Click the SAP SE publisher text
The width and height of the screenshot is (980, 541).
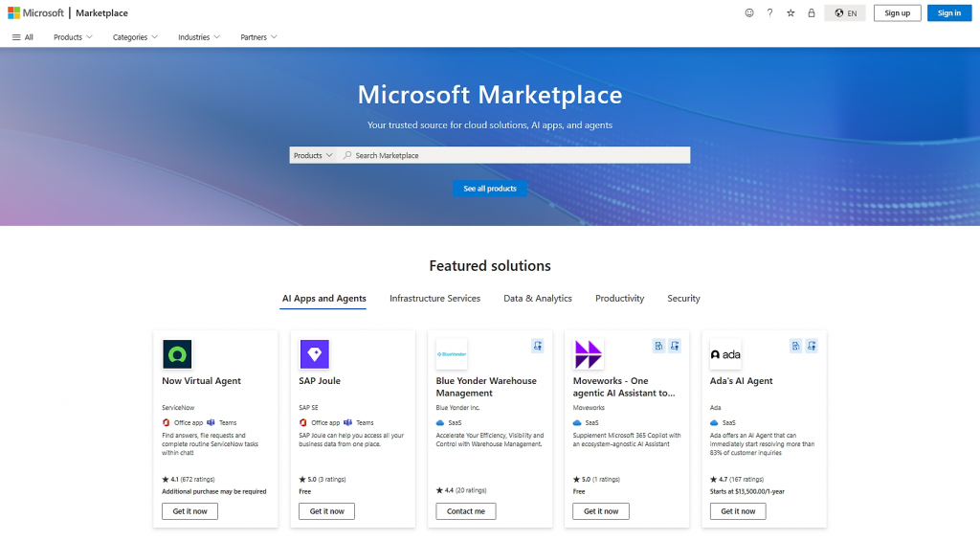coord(309,408)
